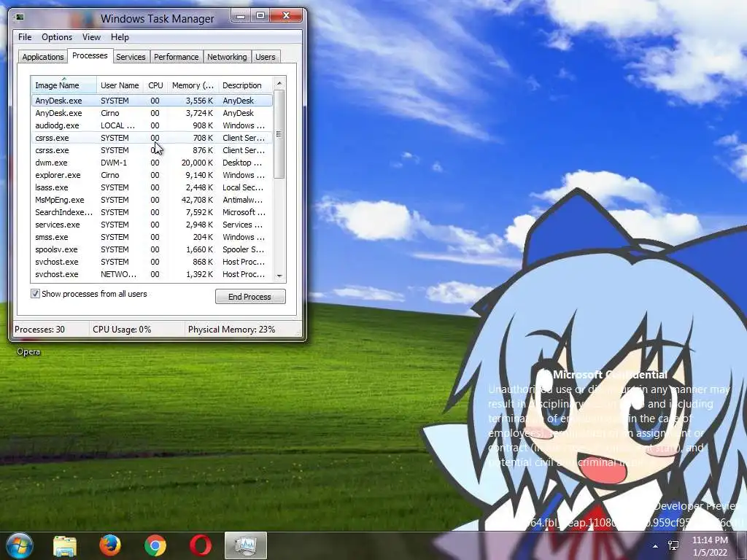Sort by Memory column header

pos(193,85)
